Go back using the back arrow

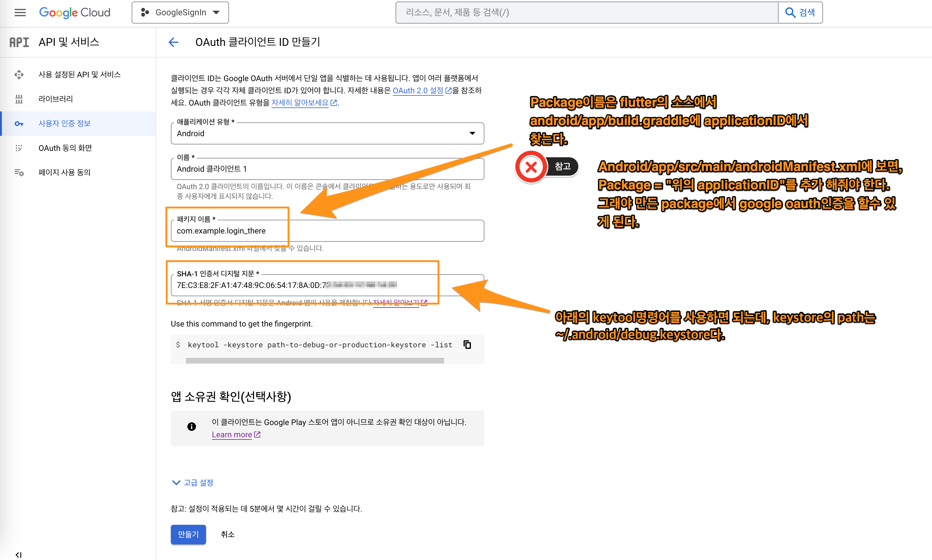click(173, 42)
